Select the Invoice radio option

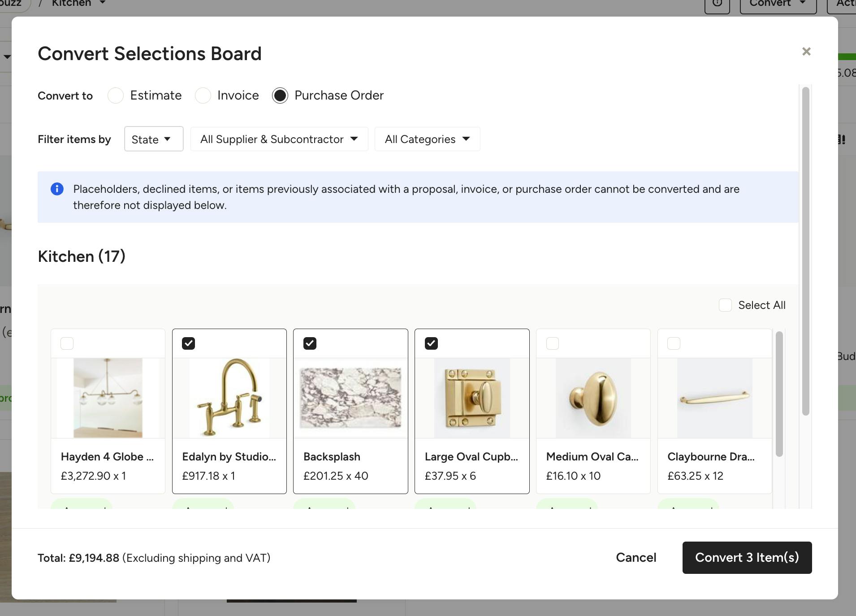[203, 95]
